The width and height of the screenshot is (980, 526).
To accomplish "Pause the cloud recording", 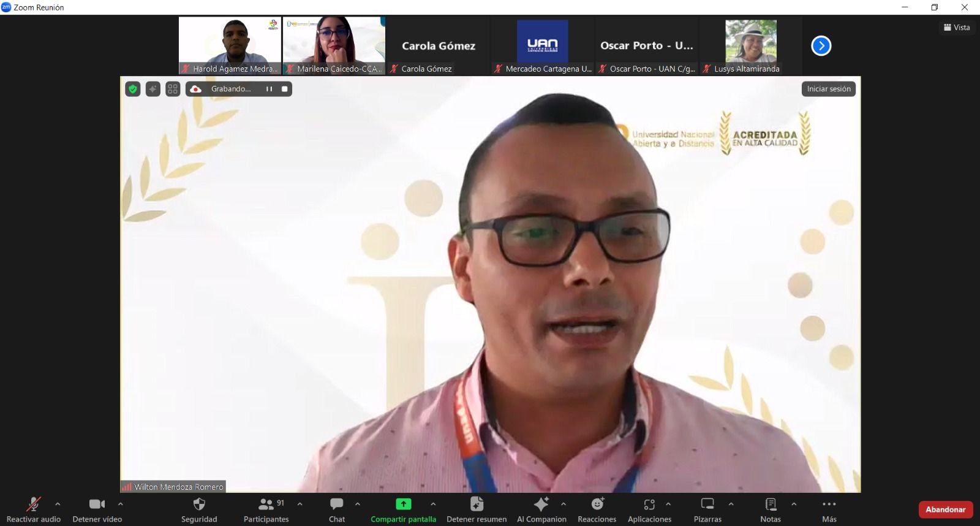I will point(269,89).
